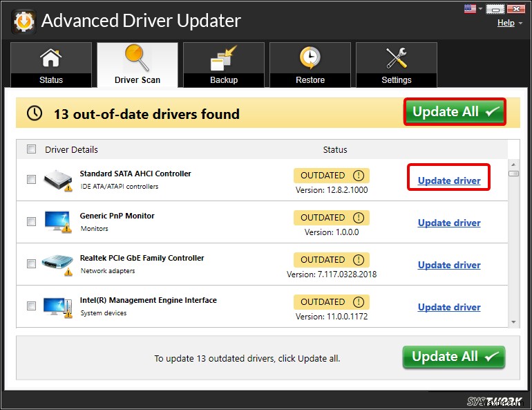Check the Intel Management Engine Interface checkbox
The height and width of the screenshot is (410, 532).
tap(31, 306)
